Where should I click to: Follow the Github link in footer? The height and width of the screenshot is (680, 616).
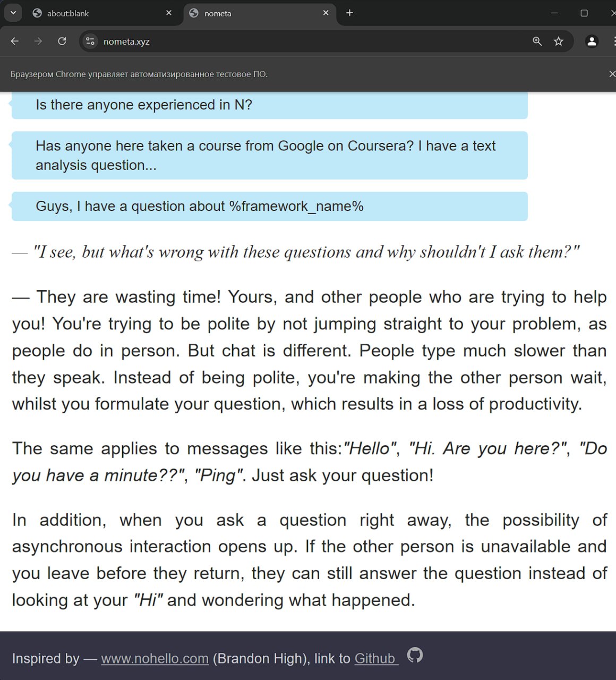pyautogui.click(x=377, y=659)
